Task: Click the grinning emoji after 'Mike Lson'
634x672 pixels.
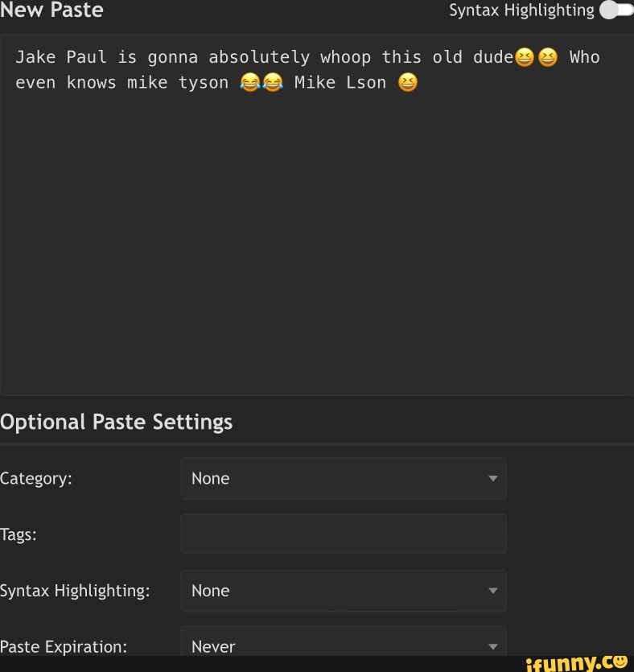Action: point(408,82)
